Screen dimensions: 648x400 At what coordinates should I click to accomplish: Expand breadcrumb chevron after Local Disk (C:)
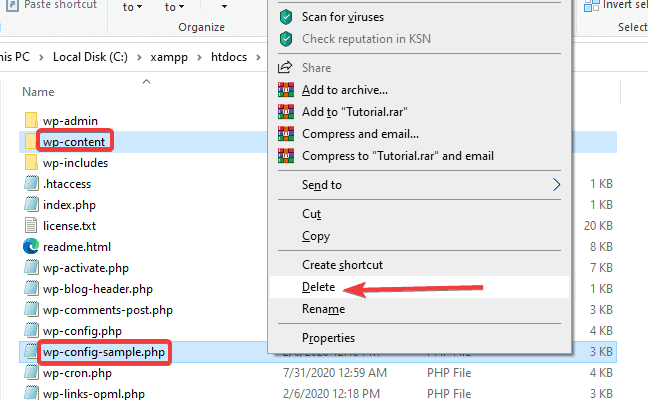coord(139,57)
